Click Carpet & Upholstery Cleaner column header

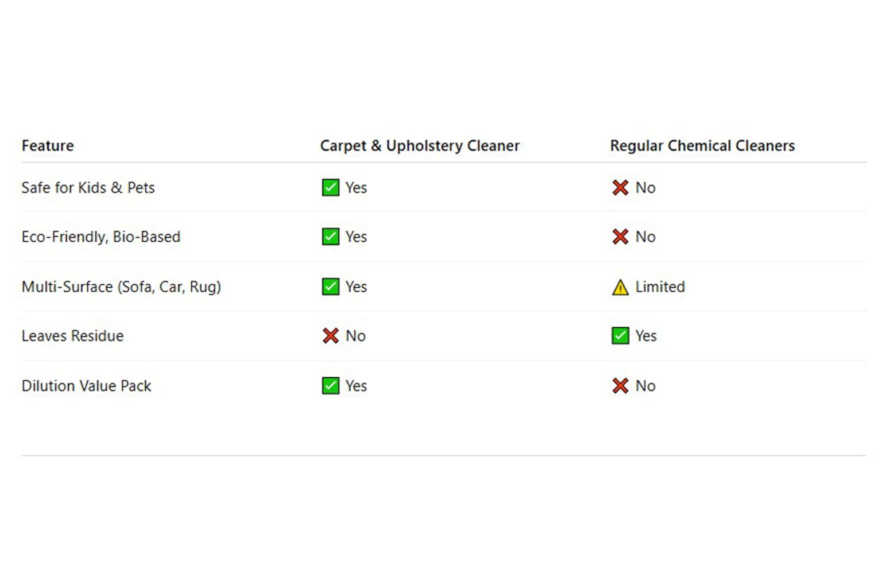click(420, 146)
